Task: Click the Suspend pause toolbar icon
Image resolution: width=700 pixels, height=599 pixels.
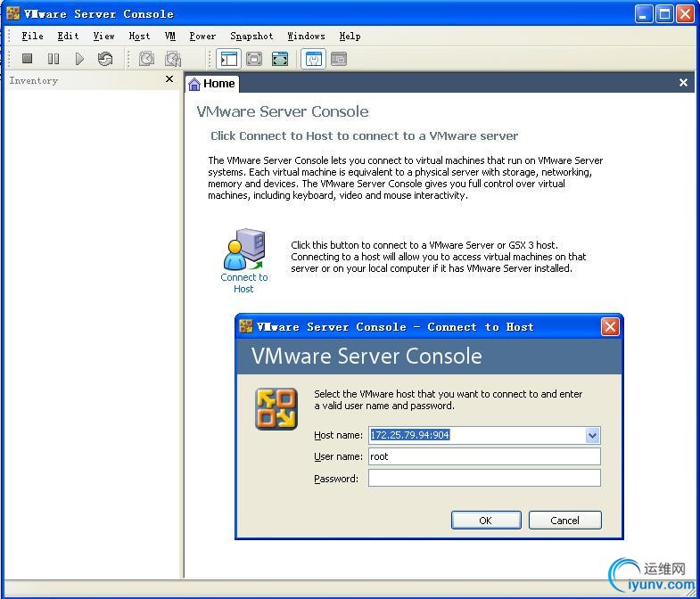Action: (x=54, y=59)
